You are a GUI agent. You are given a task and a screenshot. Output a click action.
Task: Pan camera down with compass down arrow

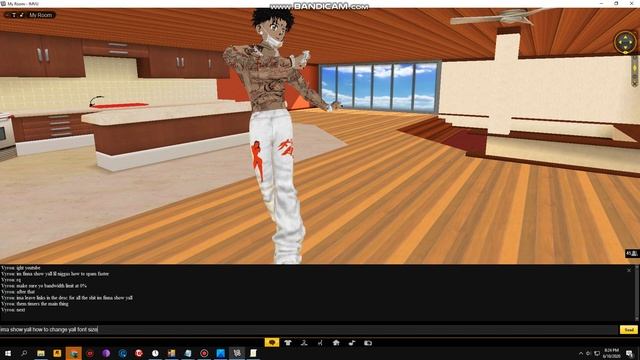coord(625,47)
